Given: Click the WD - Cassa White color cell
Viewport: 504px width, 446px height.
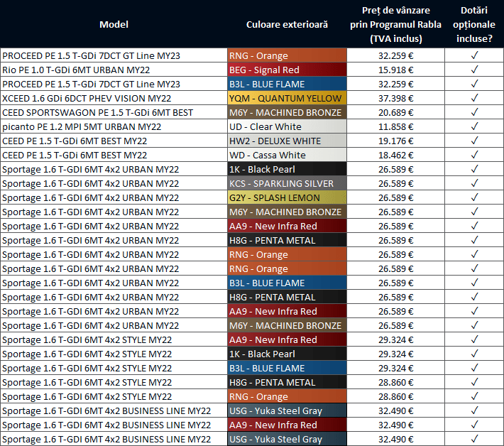Looking at the screenshot, I should click(287, 155).
